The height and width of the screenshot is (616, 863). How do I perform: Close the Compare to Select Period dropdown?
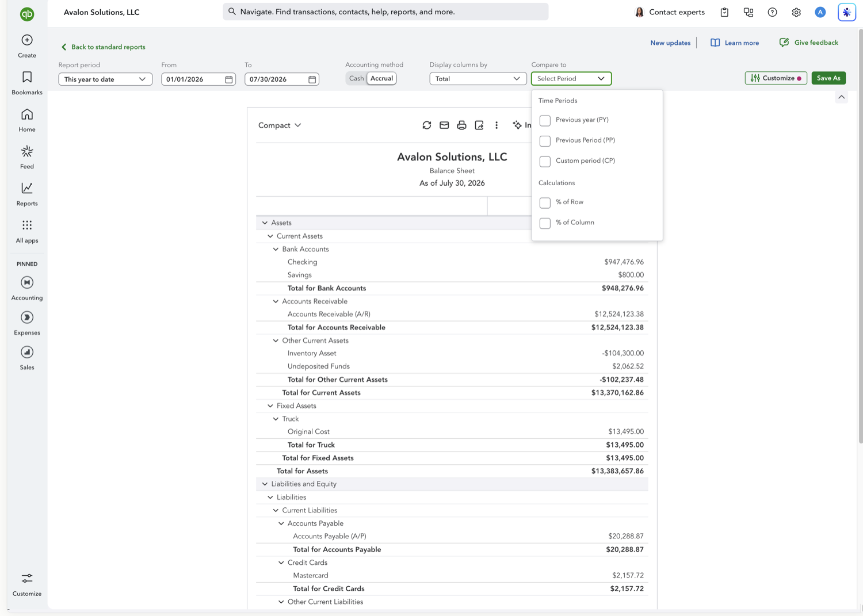[x=571, y=79]
